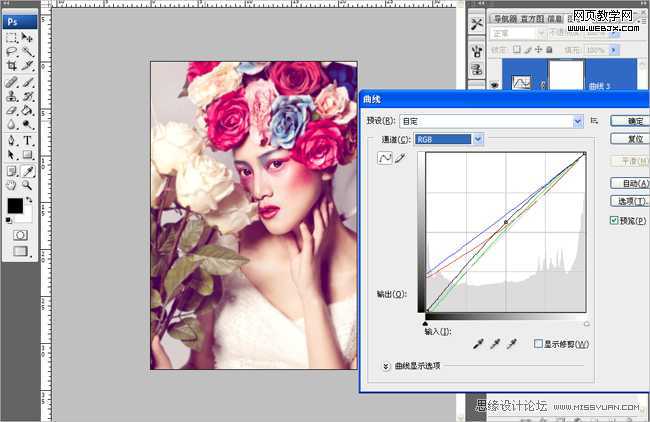The image size is (650, 422).
Task: Click the 自动 (Auto) button
Action: 630,184
